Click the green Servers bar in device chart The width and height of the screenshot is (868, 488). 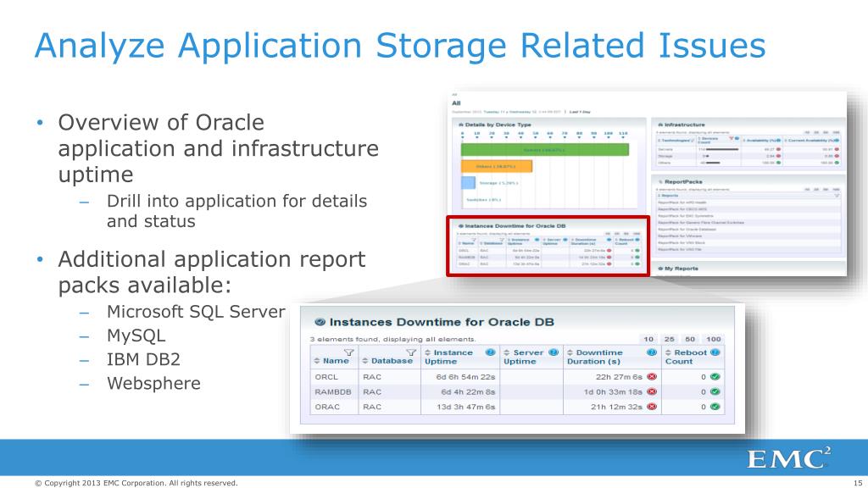coord(545,149)
